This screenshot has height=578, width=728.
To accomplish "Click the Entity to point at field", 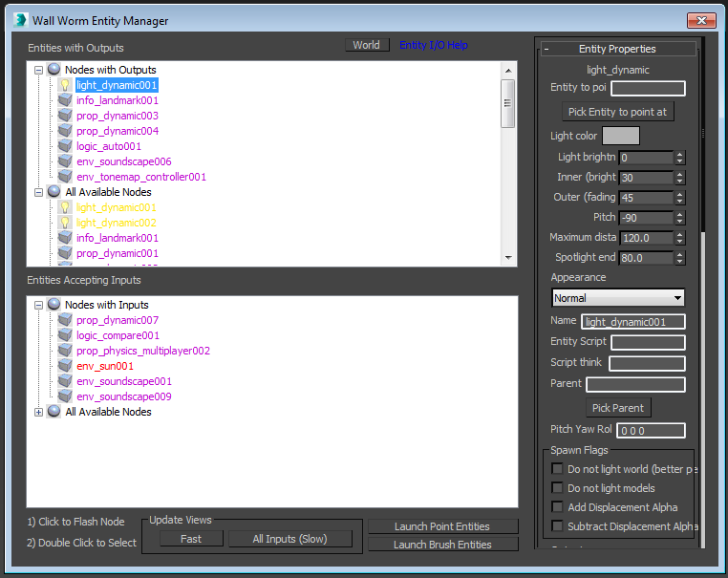I will tap(648, 88).
